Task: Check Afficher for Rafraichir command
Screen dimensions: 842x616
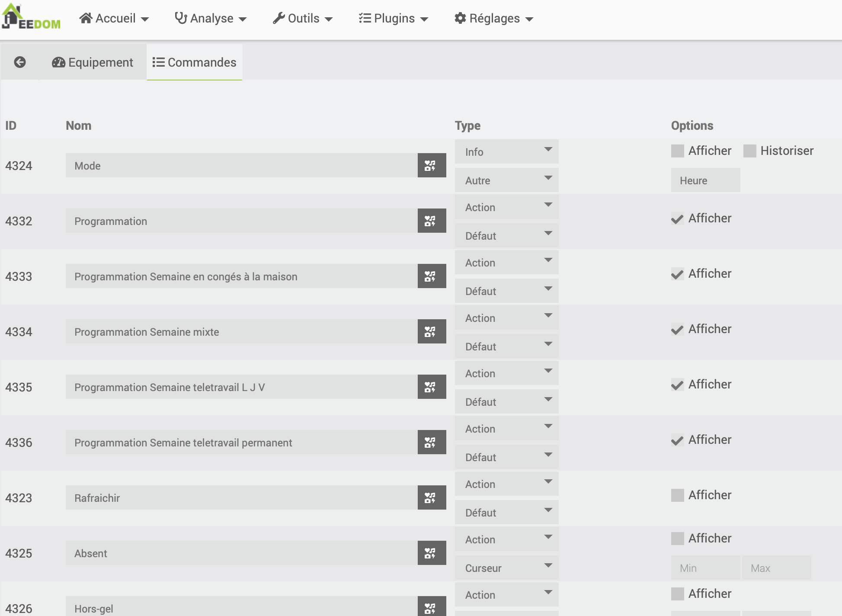Action: (x=677, y=495)
